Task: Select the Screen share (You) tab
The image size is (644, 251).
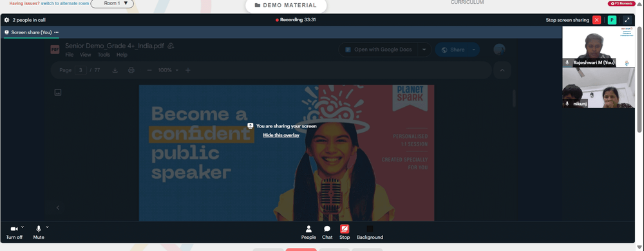Action: tap(31, 32)
